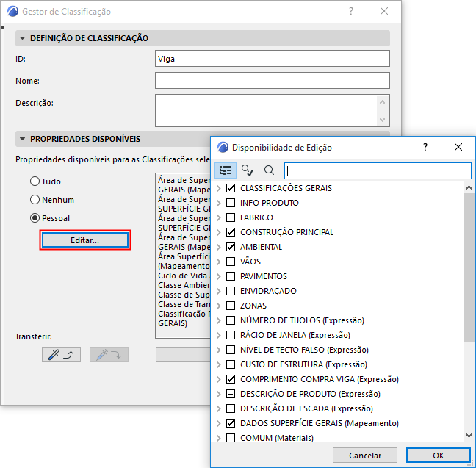Image resolution: width=476 pixels, height=468 pixels.
Task: Check the ZONAS checkbox
Action: pos(231,306)
